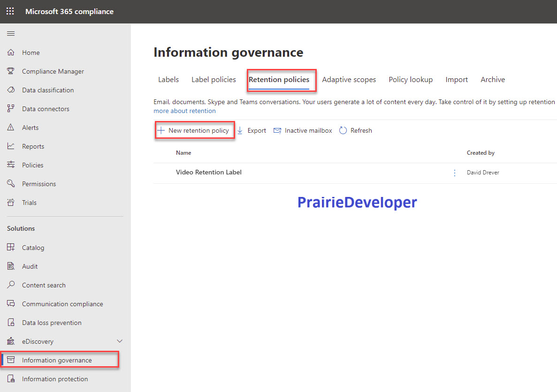Click the Export download arrow icon

[x=240, y=130]
